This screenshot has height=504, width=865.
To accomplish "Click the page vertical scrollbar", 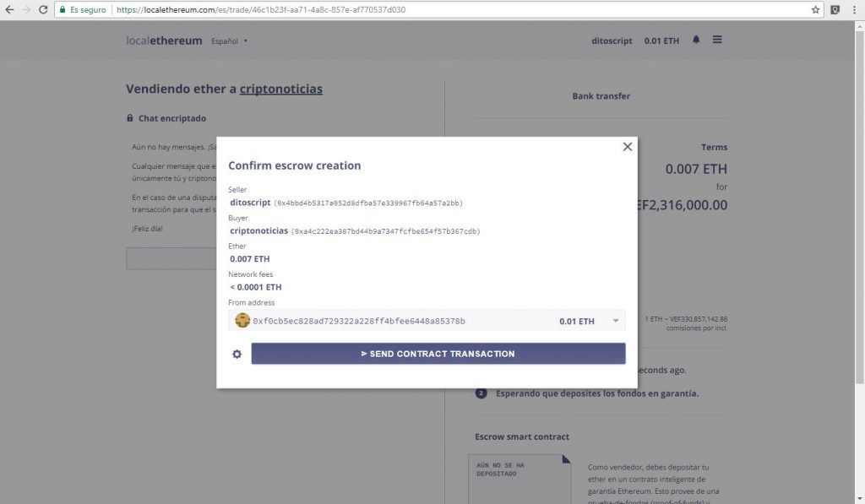I will pyautogui.click(x=859, y=204).
